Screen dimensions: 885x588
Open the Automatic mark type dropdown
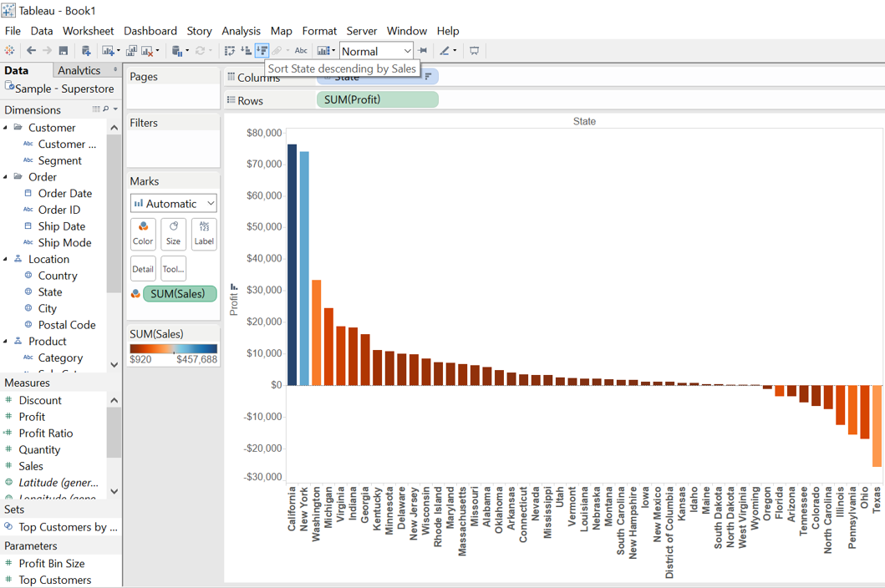point(173,203)
